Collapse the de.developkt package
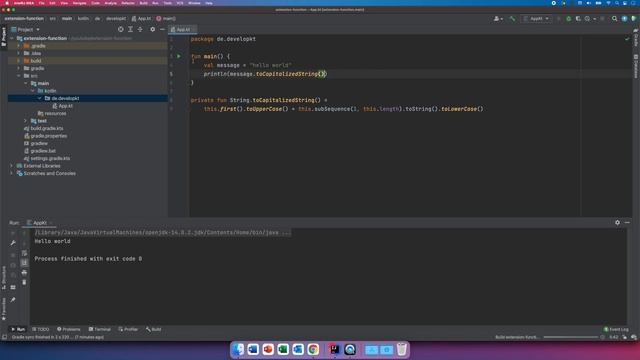 40,98
